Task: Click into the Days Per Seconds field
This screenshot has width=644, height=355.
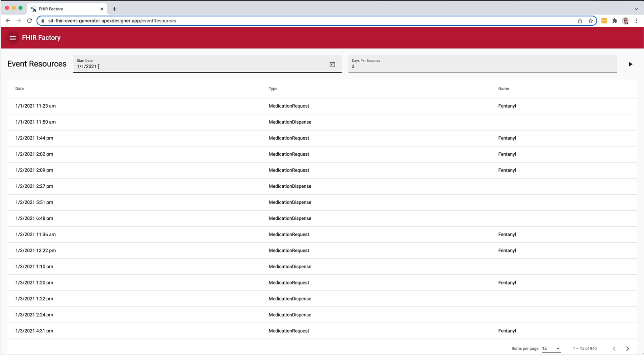Action: pyautogui.click(x=482, y=64)
